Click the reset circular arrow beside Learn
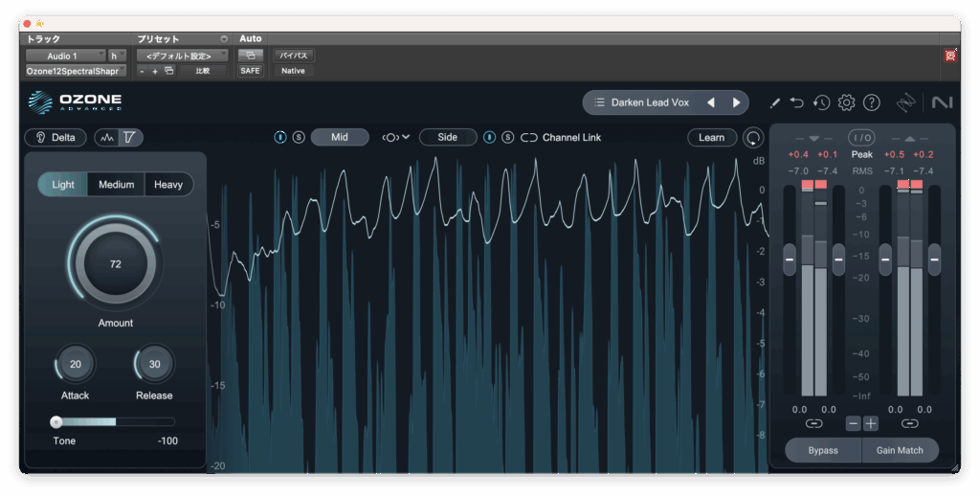980x496 pixels. [754, 138]
